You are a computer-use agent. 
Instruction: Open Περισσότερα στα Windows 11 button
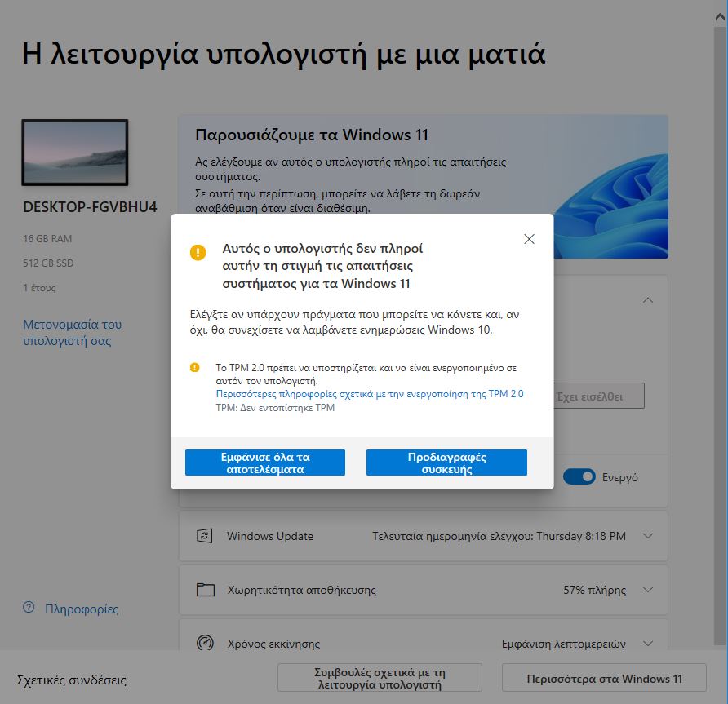click(604, 678)
